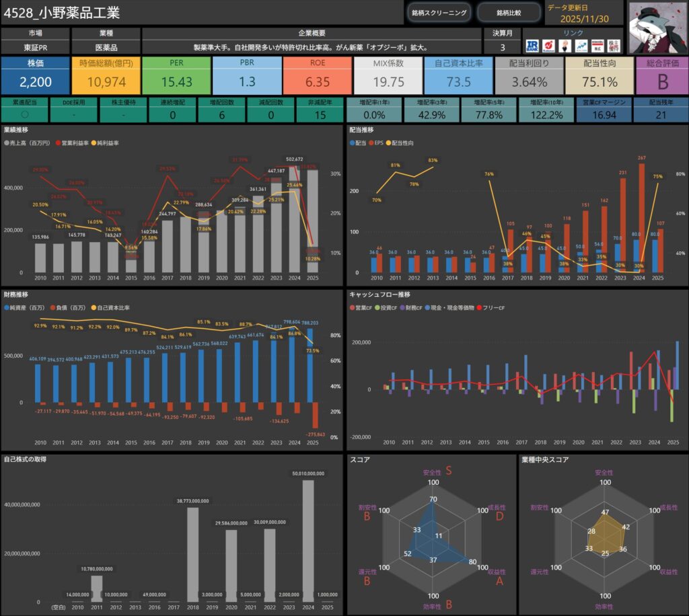689x616 pixels.
Task: Click the 銘柄比較 button
Action: [509, 13]
